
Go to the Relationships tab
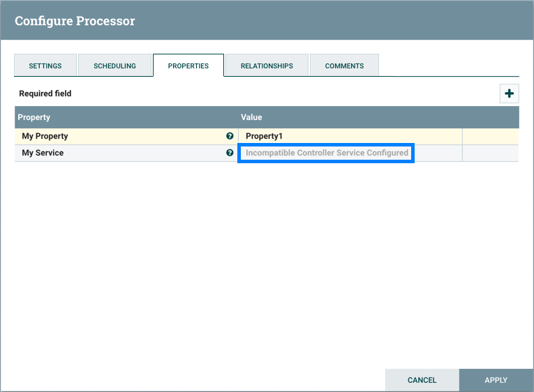pos(267,66)
